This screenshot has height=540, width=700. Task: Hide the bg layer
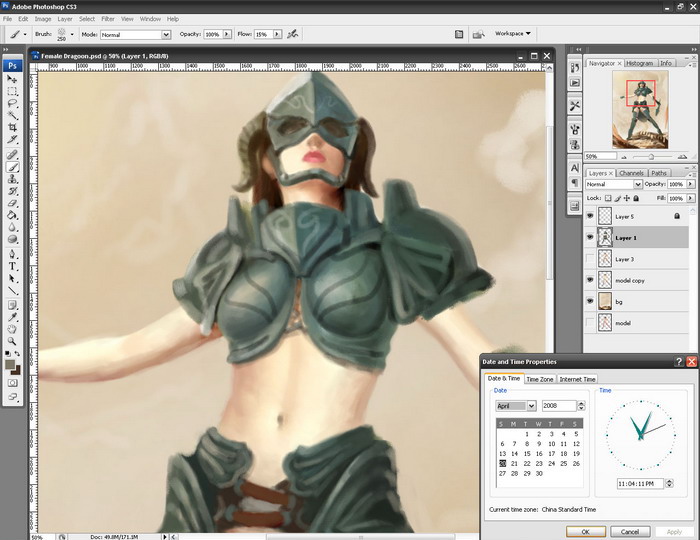tap(590, 301)
